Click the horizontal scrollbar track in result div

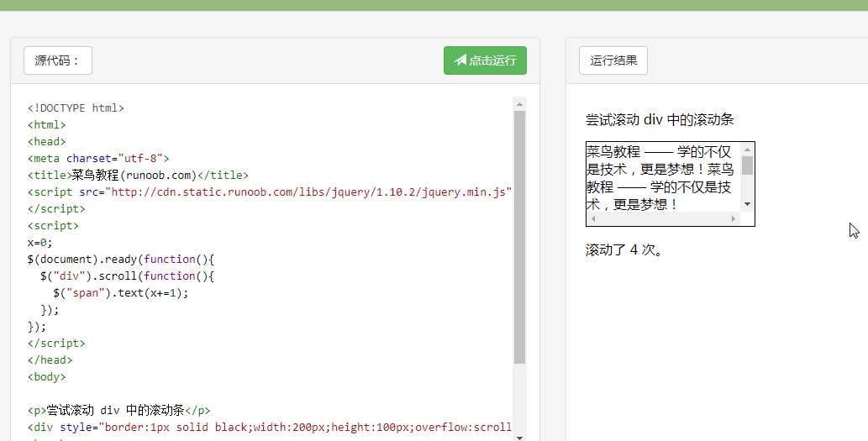point(663,218)
